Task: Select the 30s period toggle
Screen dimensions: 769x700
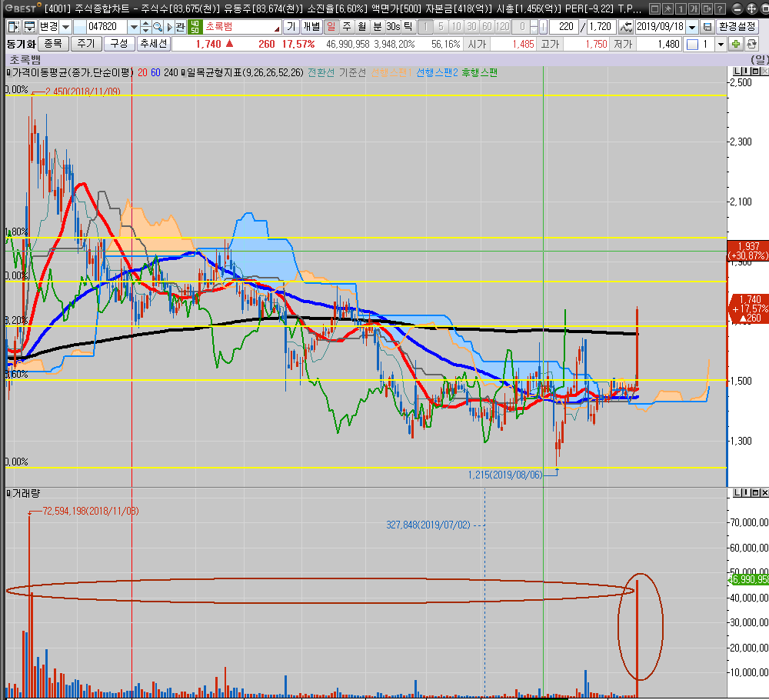Action: 393,26
